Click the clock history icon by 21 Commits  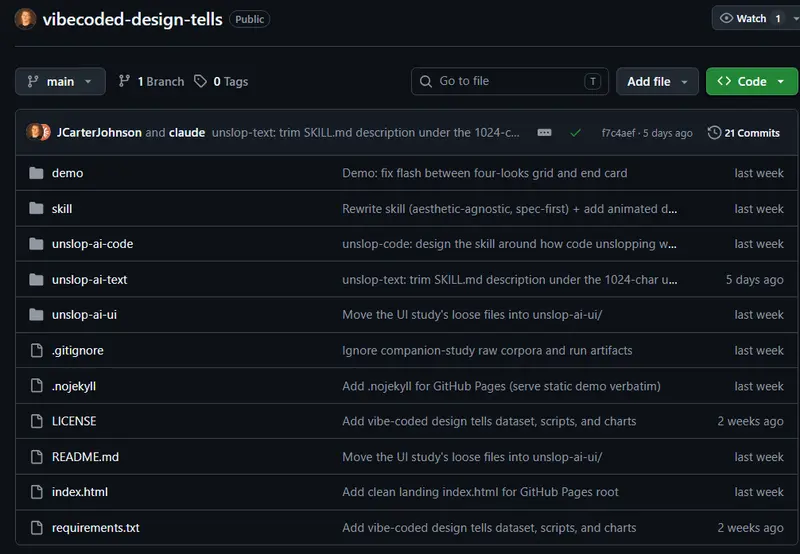click(x=714, y=133)
